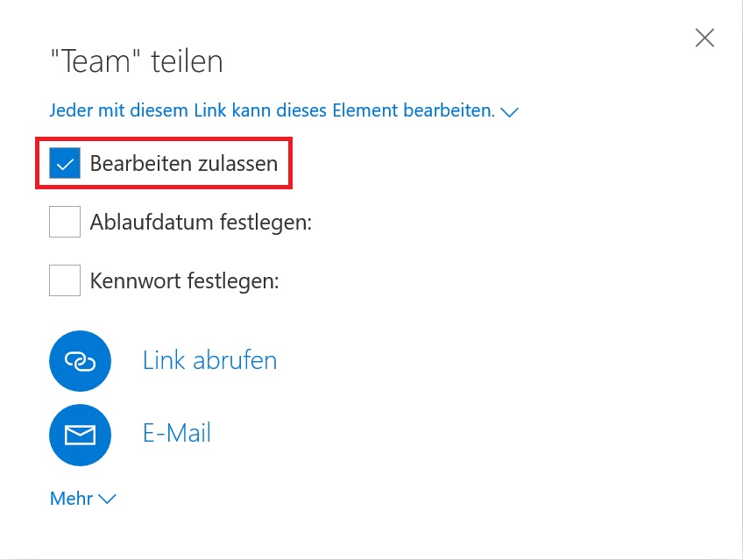Click the words 'Element bearbeiten.' in blue sentence
This screenshot has width=743, height=560.
point(414,110)
